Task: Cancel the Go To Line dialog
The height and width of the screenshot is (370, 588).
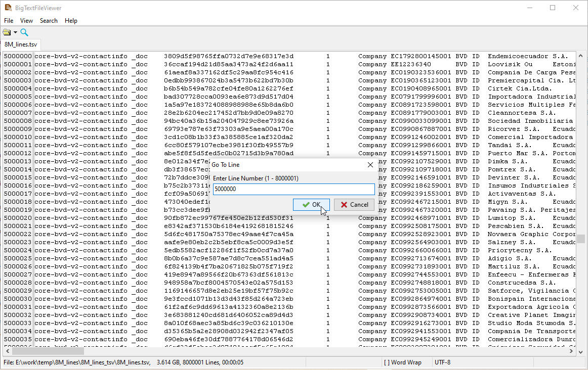Action: pyautogui.click(x=354, y=205)
